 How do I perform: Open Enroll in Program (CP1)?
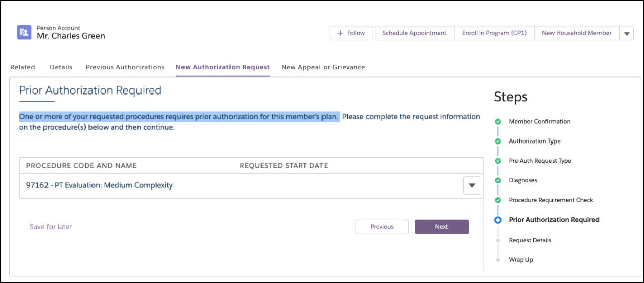coord(494,33)
